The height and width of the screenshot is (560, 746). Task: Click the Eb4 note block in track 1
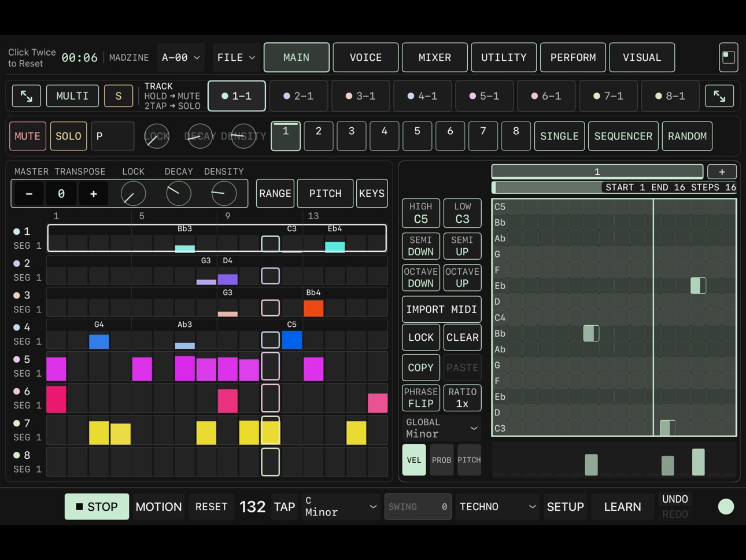(x=335, y=247)
